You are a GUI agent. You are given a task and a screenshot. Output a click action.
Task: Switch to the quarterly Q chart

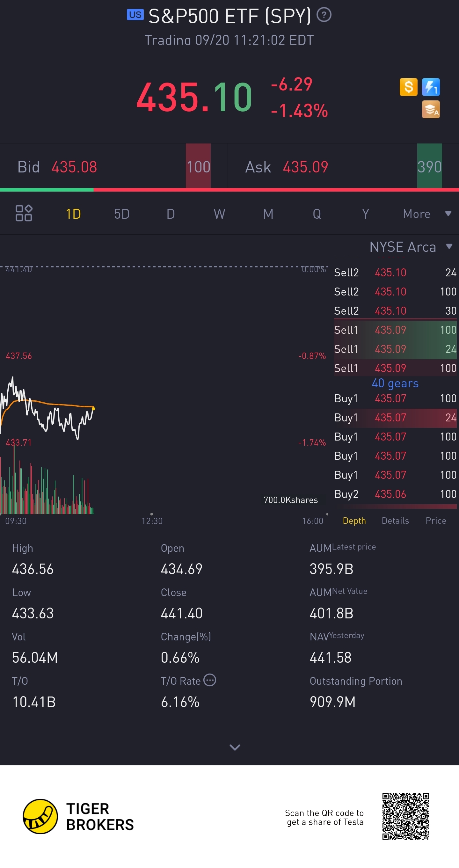click(317, 214)
